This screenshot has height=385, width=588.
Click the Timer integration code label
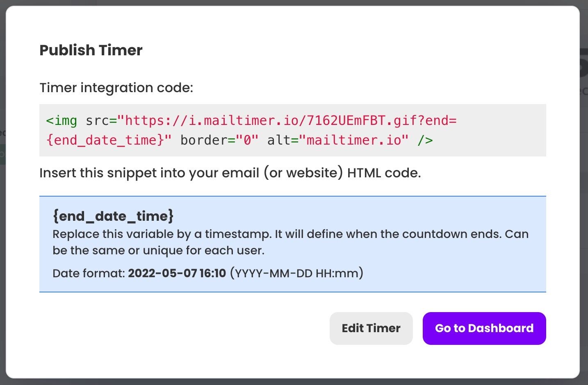(116, 88)
